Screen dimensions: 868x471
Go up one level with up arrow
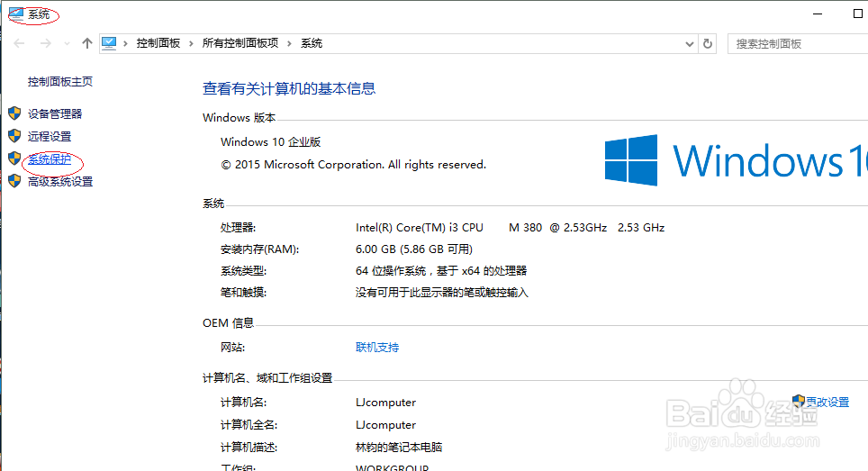pyautogui.click(x=87, y=43)
